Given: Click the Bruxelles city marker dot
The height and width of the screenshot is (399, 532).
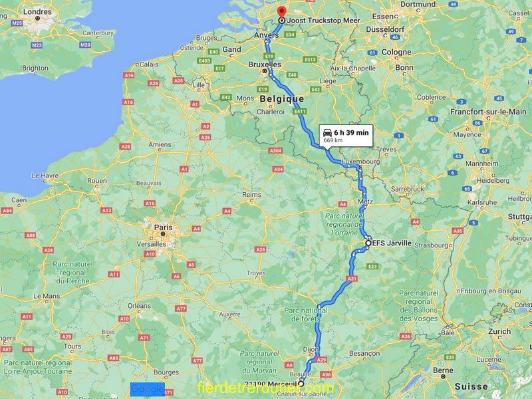Looking at the screenshot, I should 264,71.
